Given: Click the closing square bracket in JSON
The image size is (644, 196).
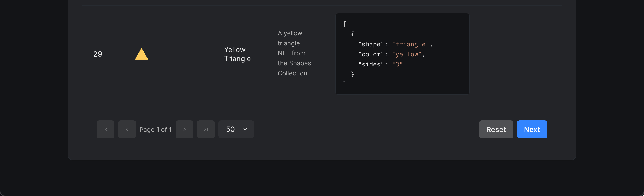Looking at the screenshot, I should 345,84.
